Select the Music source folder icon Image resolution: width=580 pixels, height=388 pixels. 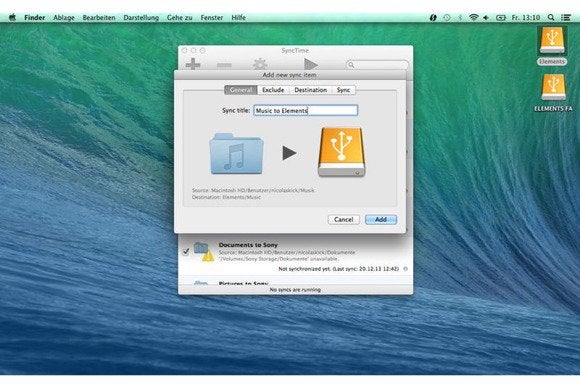236,153
